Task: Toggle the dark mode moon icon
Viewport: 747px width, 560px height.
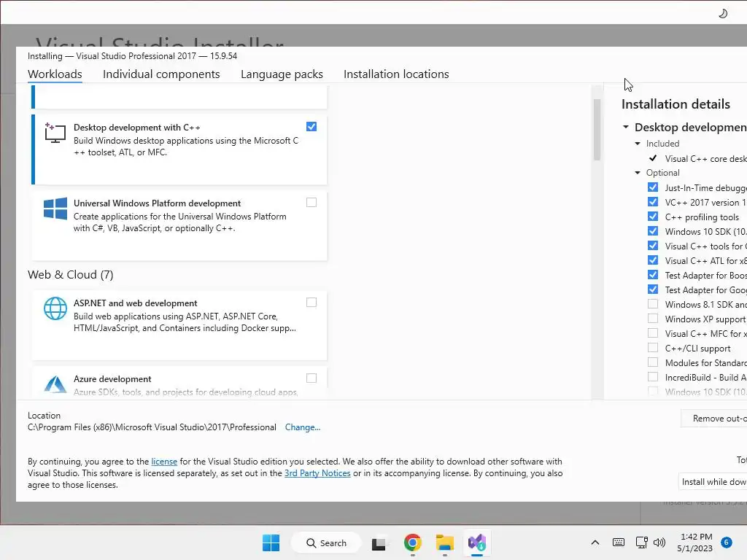Action: (723, 13)
